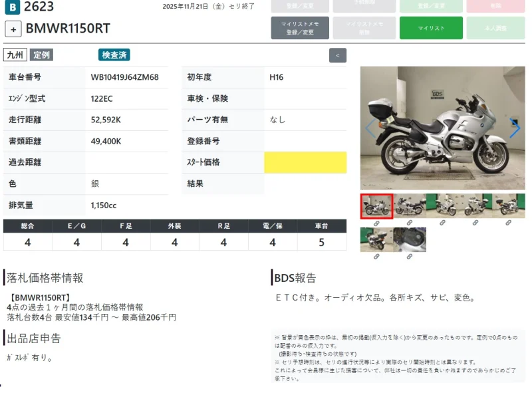
Task: Click the faded 予約削除 button
Action: (364, 6)
